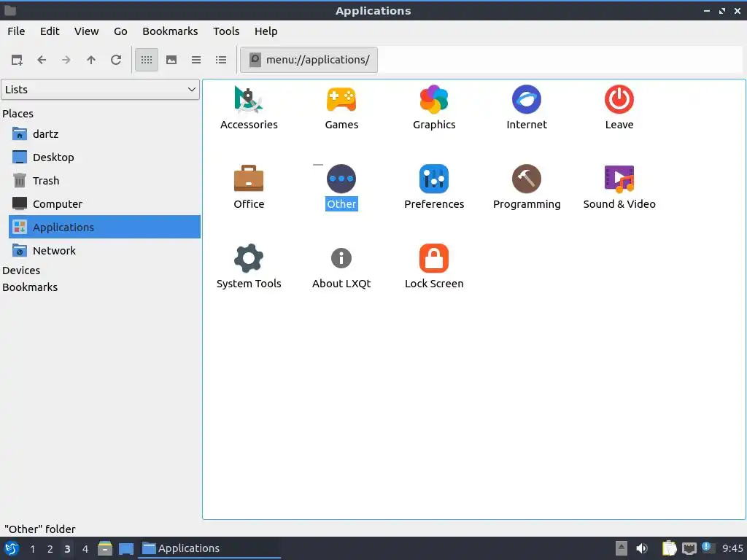The image size is (747, 560).
Task: Open the File menu
Action: [x=16, y=31]
